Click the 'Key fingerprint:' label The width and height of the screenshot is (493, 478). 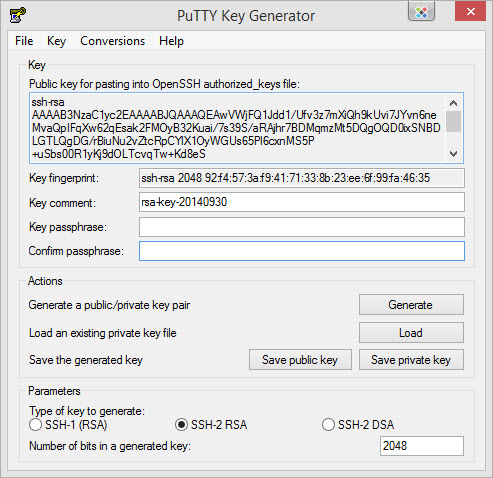tap(64, 178)
